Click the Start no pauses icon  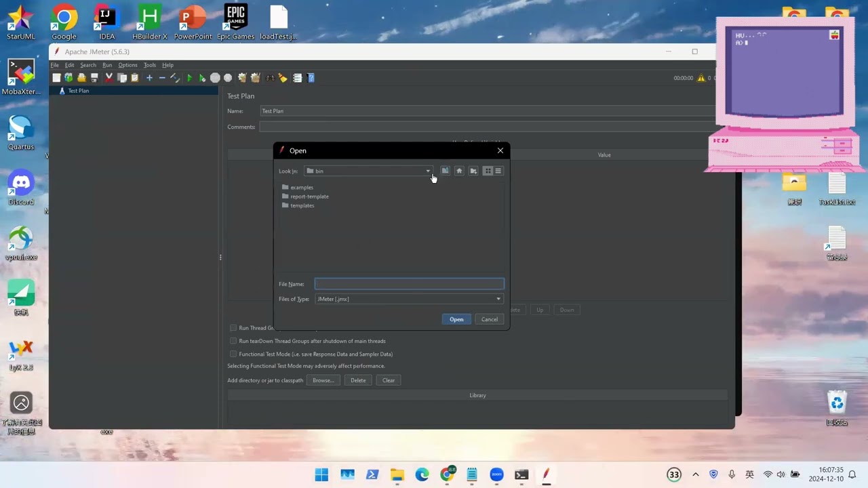[x=202, y=78]
